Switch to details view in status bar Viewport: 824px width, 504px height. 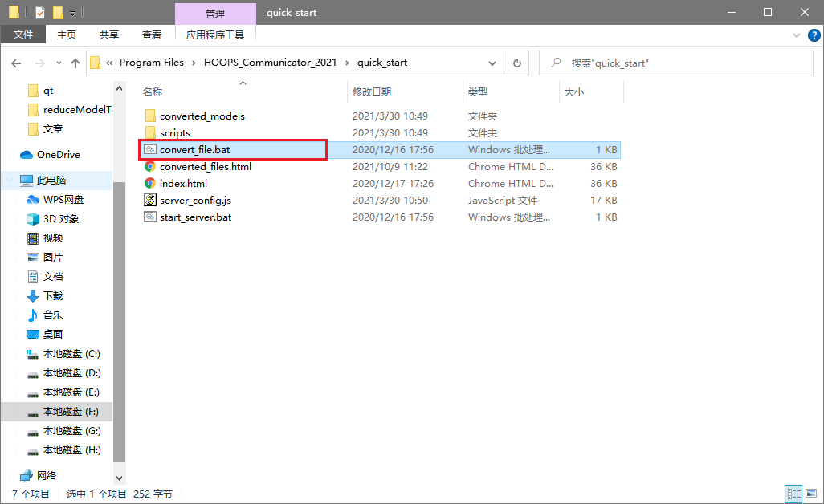click(793, 494)
